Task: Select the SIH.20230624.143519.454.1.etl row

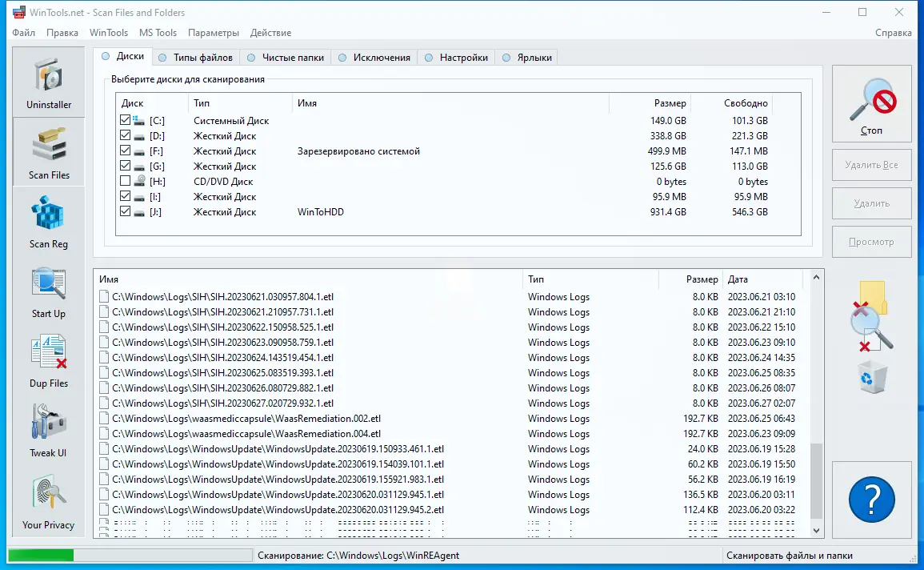Action: click(x=451, y=358)
